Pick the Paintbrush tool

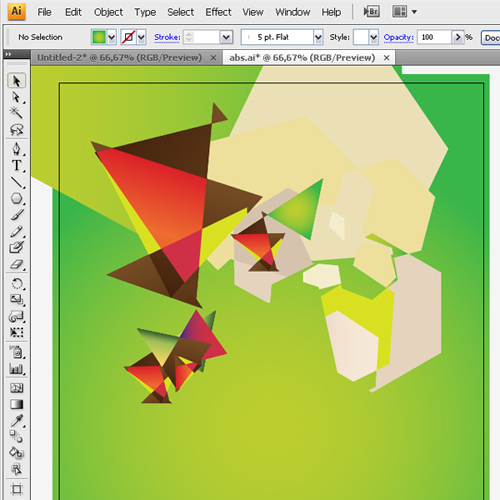click(16, 215)
